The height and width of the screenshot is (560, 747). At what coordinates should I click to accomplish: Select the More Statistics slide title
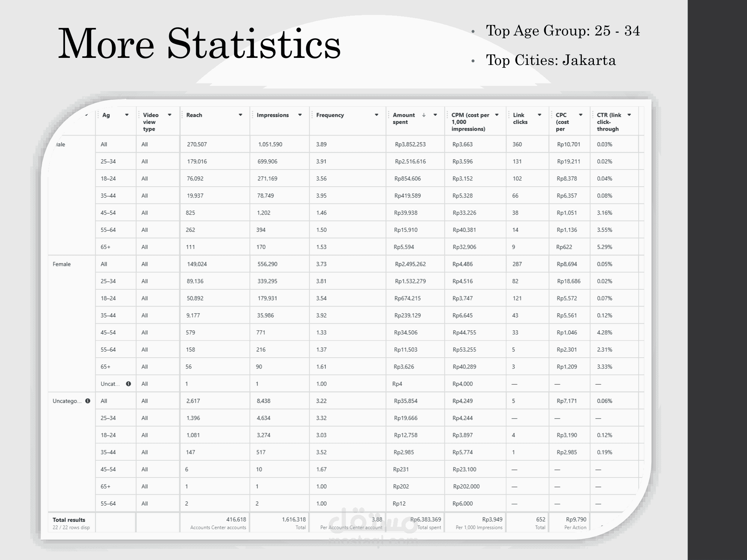pos(199,44)
